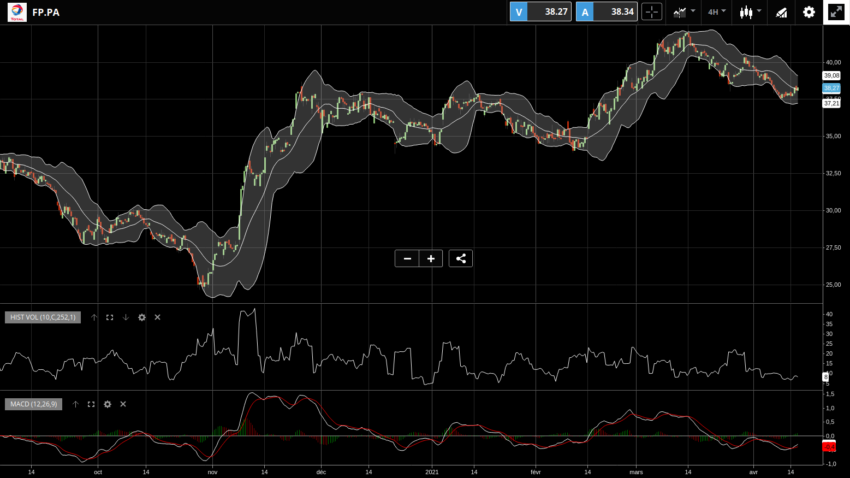
Task: Click the HIST VOL indicator label
Action: [x=42, y=317]
